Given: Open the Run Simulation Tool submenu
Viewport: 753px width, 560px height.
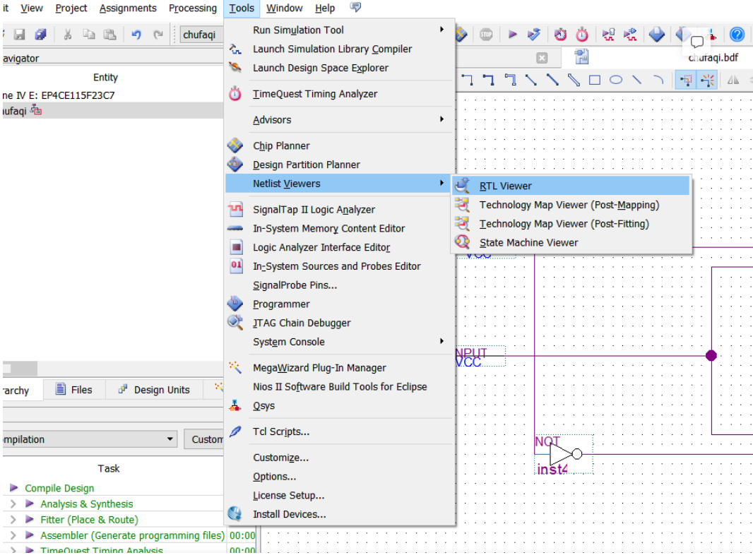Looking at the screenshot, I should pyautogui.click(x=340, y=30).
